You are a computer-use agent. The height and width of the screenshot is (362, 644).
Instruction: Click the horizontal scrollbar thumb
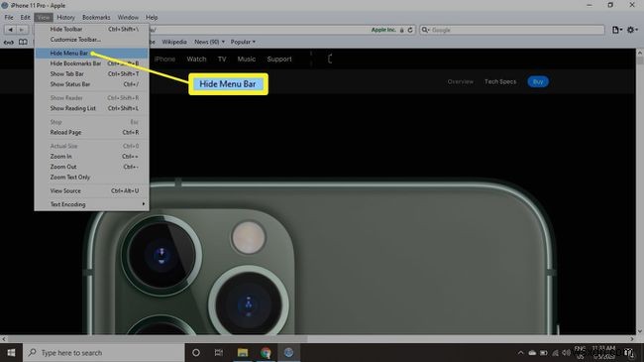[x=158, y=339]
